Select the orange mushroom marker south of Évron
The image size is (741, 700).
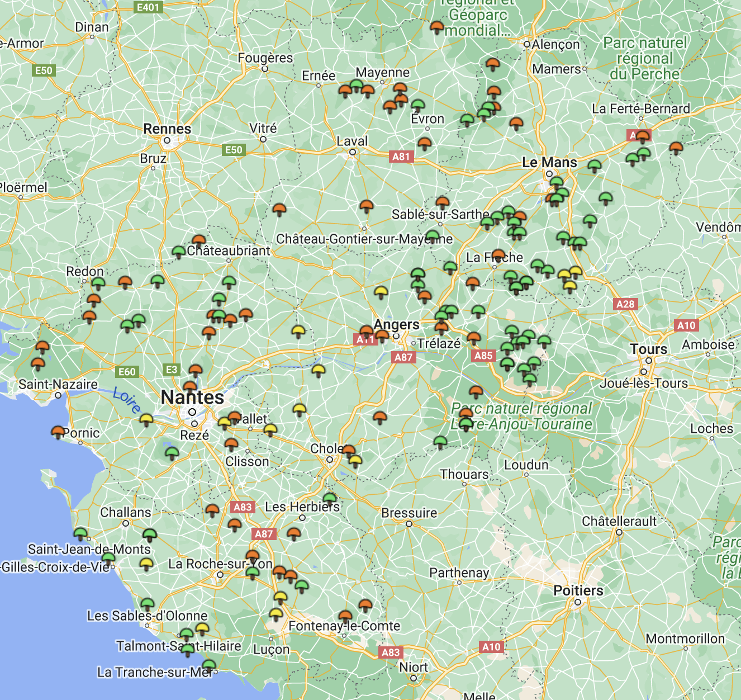click(425, 144)
